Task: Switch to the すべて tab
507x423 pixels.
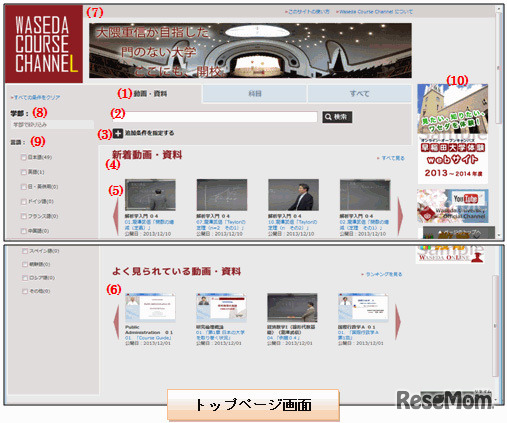Action: [359, 94]
